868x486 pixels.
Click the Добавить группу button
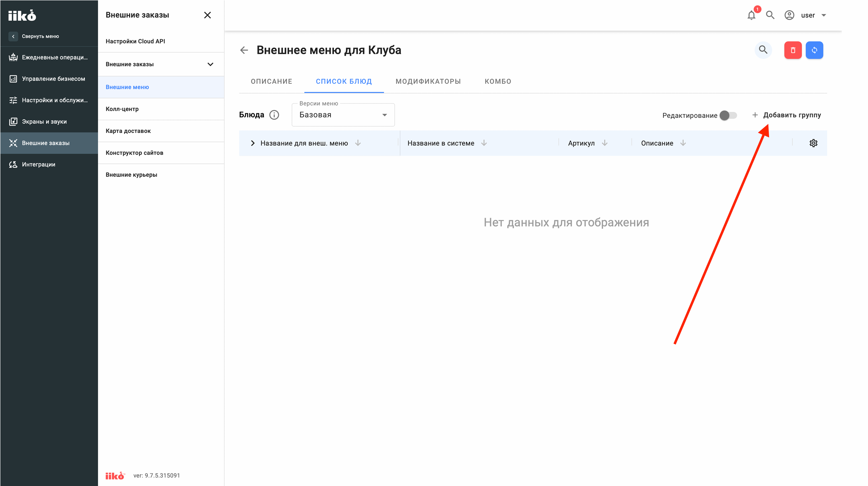pyautogui.click(x=786, y=115)
